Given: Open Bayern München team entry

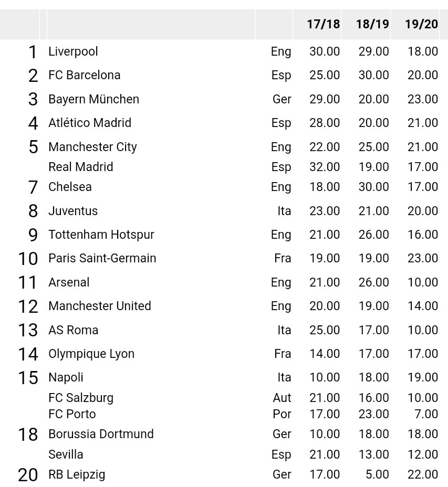Looking at the screenshot, I should pyautogui.click(x=93, y=99).
